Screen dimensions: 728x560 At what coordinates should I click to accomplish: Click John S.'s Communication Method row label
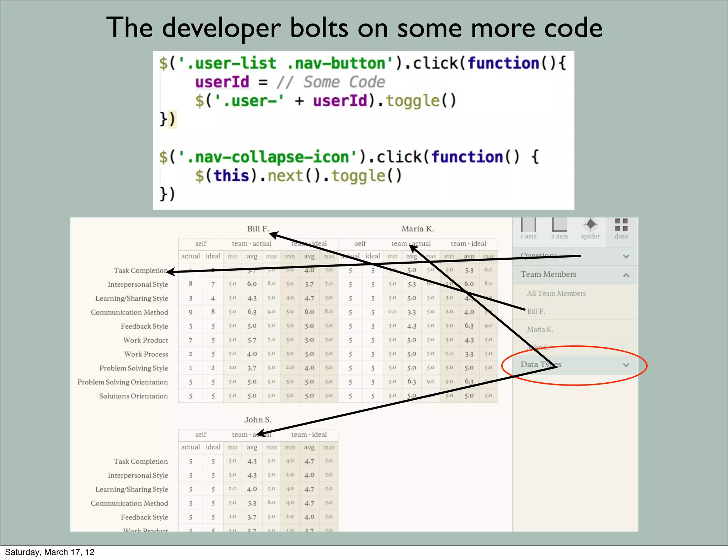click(x=129, y=504)
